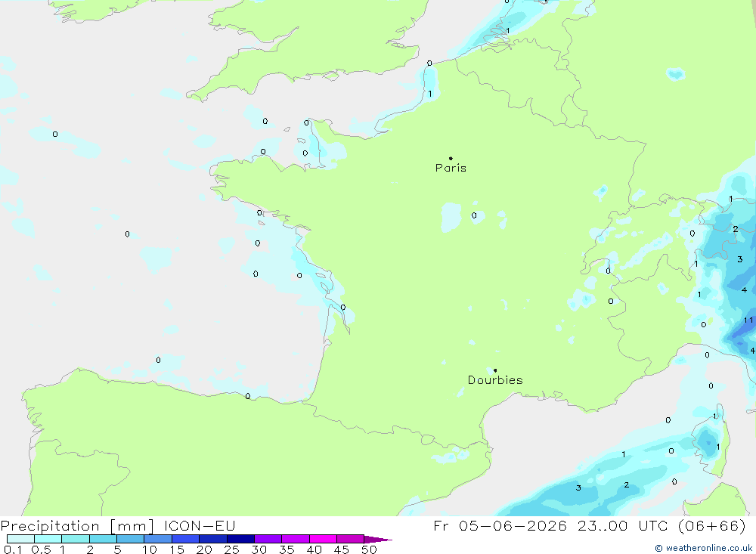
Task: Click the Precipitation [mm] ICON-EU title
Action: click(x=118, y=526)
